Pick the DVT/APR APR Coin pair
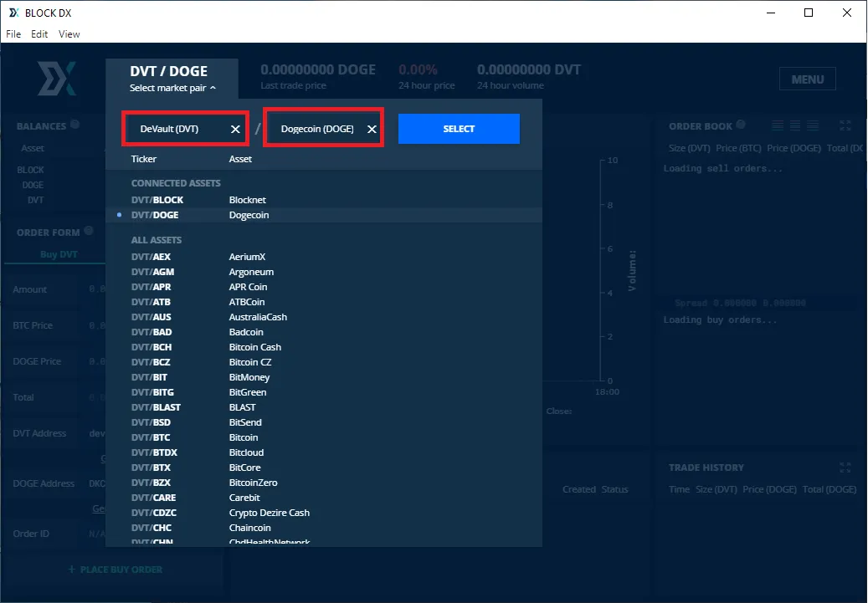This screenshot has height=603, width=868. tap(324, 287)
